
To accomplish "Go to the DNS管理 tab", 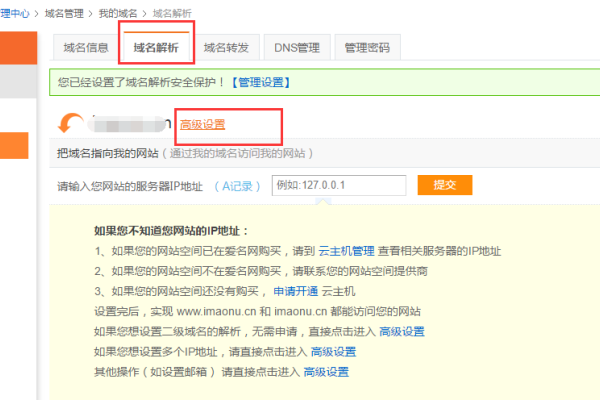I will tap(297, 47).
